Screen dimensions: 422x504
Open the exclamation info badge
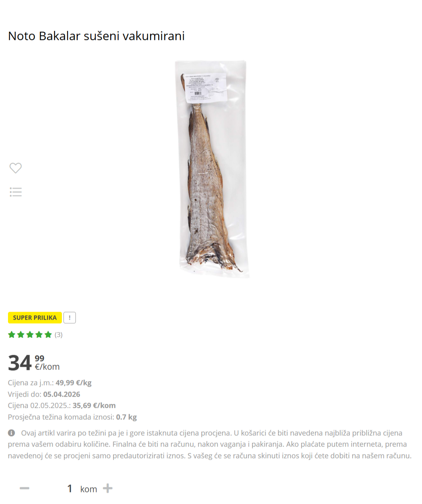click(x=69, y=318)
